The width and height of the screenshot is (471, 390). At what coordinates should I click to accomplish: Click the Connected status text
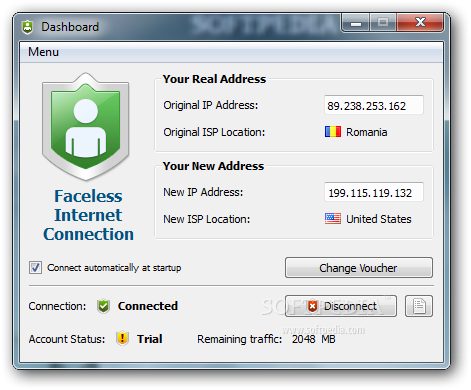[x=148, y=306]
